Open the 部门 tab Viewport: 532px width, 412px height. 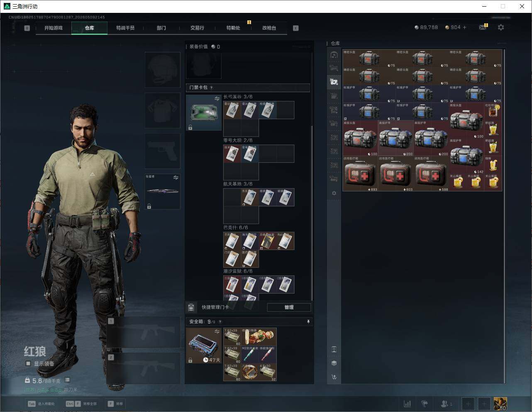pyautogui.click(x=161, y=28)
